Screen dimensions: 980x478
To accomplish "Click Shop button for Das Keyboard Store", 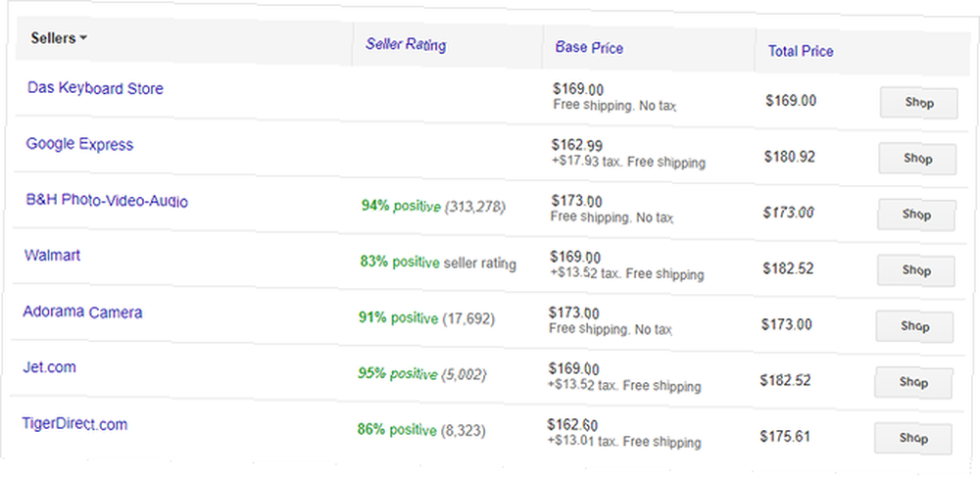I will pyautogui.click(x=918, y=103).
